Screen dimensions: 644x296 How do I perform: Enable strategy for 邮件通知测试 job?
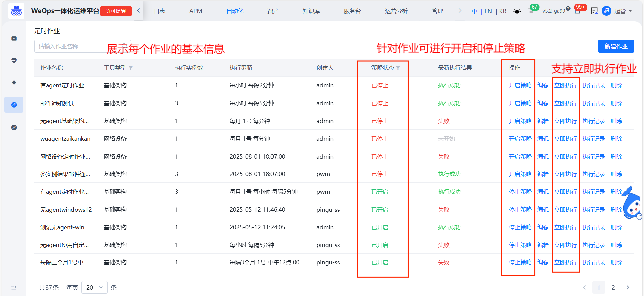click(520, 103)
